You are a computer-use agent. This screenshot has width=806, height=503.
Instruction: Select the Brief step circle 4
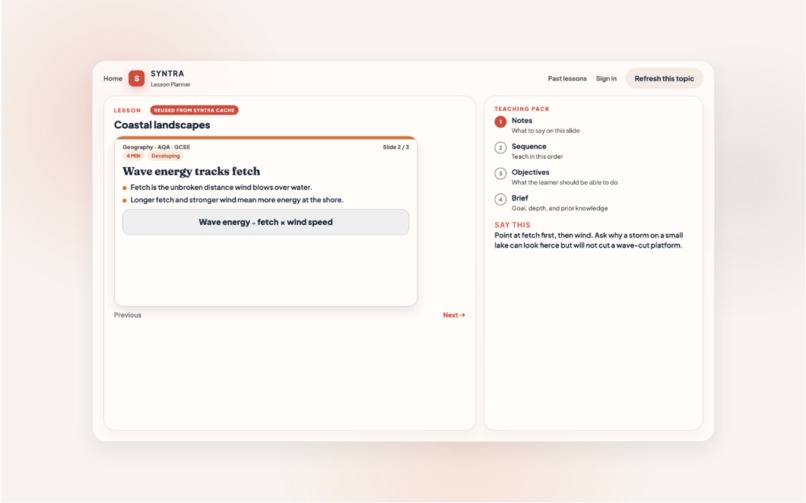coord(500,199)
